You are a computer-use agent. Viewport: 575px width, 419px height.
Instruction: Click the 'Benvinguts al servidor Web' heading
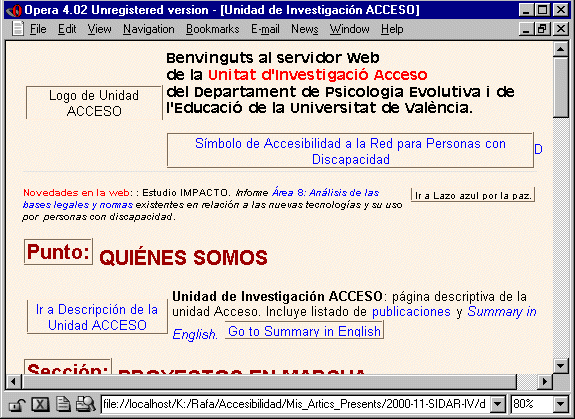pyautogui.click(x=273, y=58)
